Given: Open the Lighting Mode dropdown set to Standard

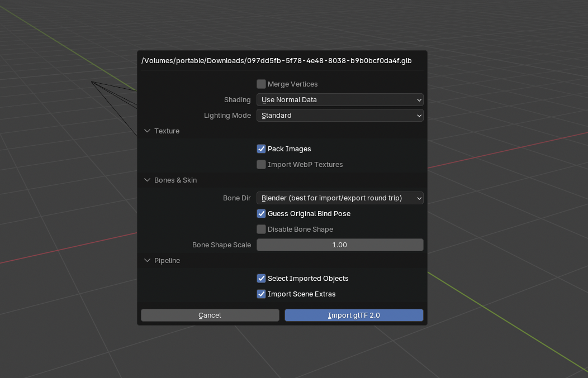Looking at the screenshot, I should click(x=339, y=116).
